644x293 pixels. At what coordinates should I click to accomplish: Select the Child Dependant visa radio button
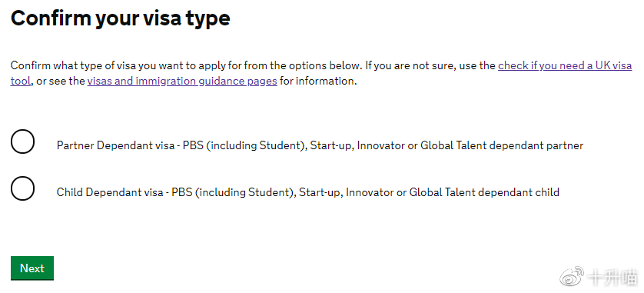coord(22,188)
